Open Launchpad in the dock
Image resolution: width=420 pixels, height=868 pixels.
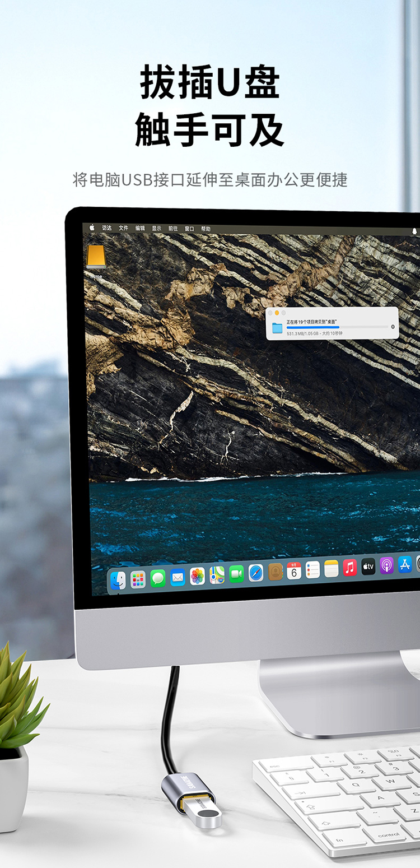pos(138,579)
